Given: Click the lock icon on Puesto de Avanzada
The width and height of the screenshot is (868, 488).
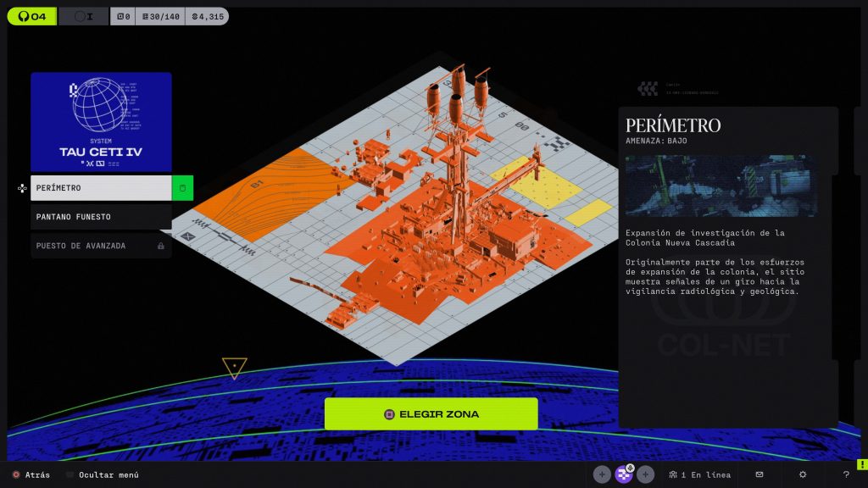Looking at the screenshot, I should [161, 246].
